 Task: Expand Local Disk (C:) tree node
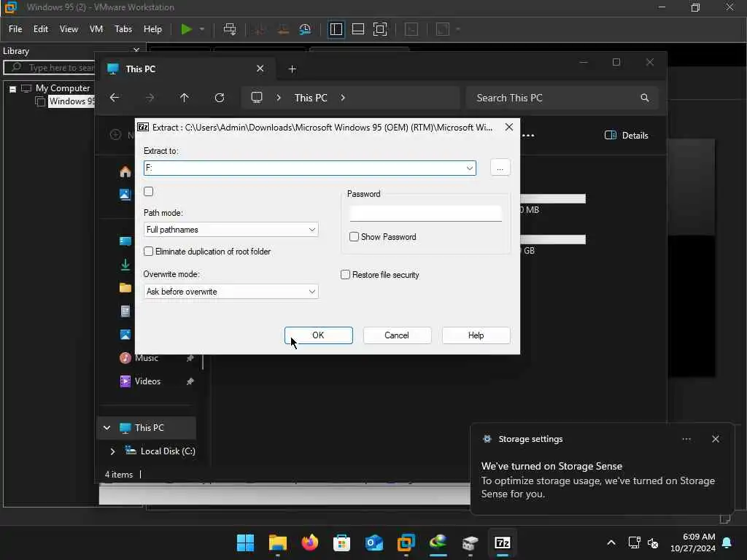pyautogui.click(x=112, y=451)
